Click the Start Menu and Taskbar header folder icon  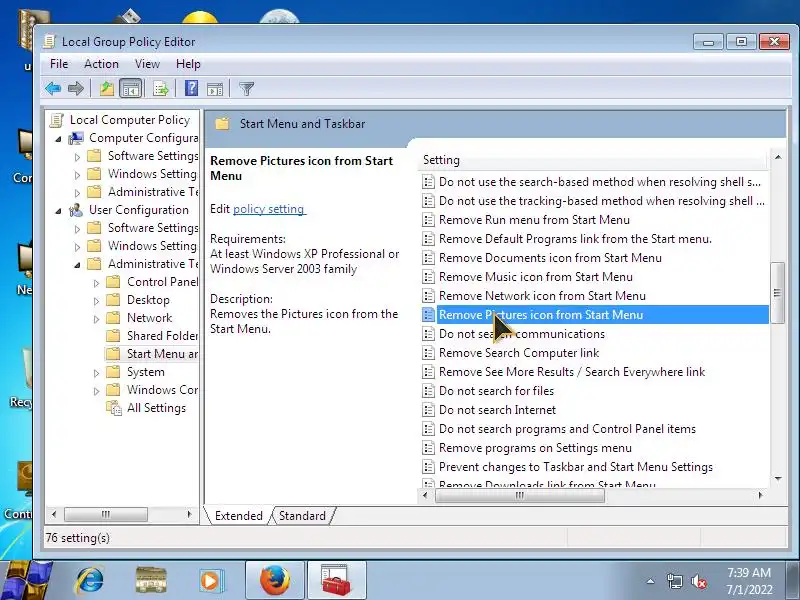click(222, 124)
